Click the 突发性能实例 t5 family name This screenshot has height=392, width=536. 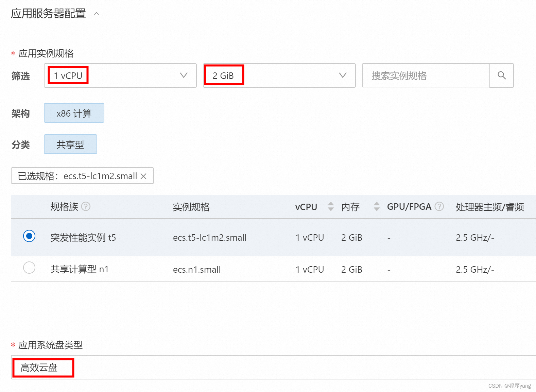tap(83, 238)
